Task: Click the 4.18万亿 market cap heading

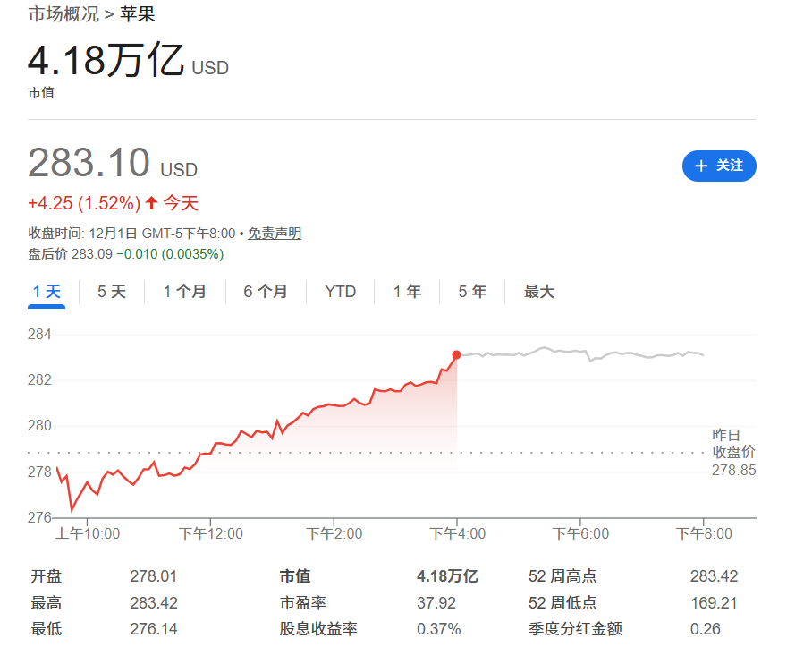Action: (106, 61)
